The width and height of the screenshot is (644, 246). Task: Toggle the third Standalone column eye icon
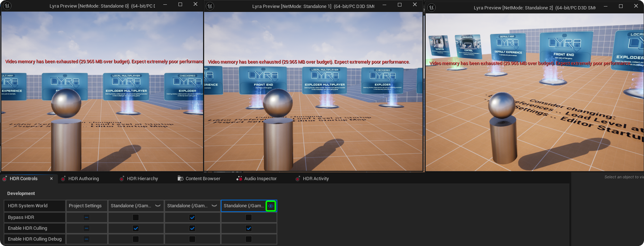(271, 206)
